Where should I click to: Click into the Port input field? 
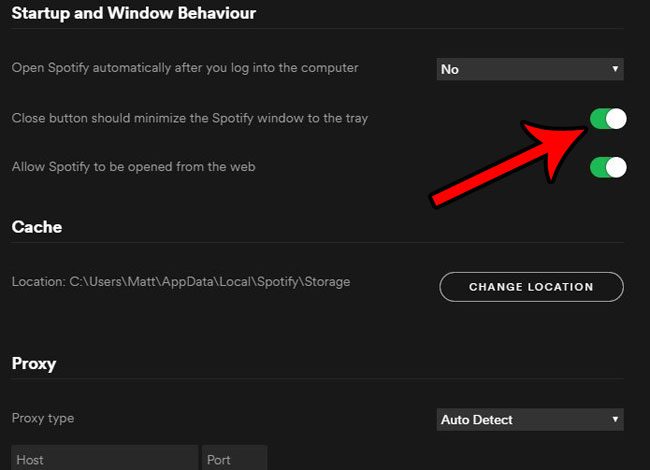234,459
